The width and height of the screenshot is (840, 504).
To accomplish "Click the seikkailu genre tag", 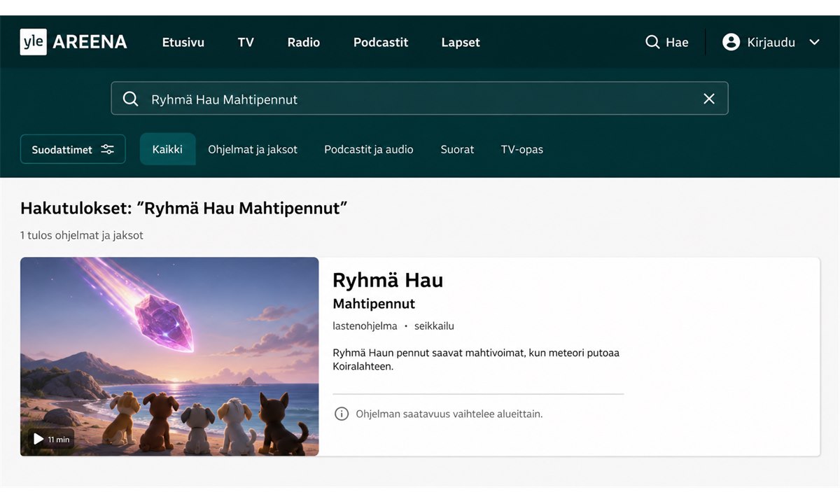I will (434, 326).
